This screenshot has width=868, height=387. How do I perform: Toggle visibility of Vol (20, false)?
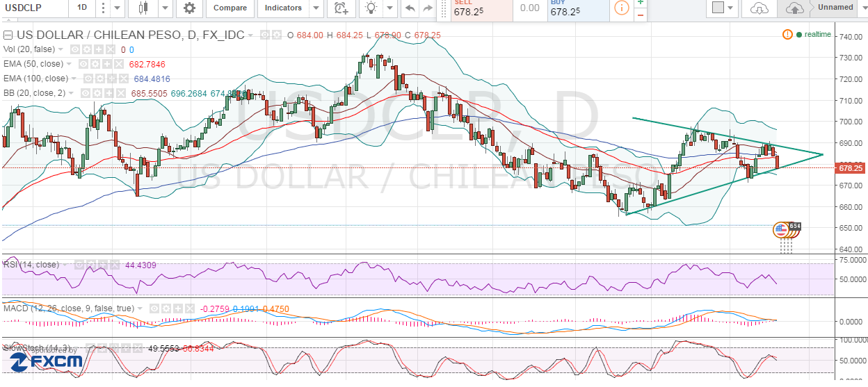point(75,49)
